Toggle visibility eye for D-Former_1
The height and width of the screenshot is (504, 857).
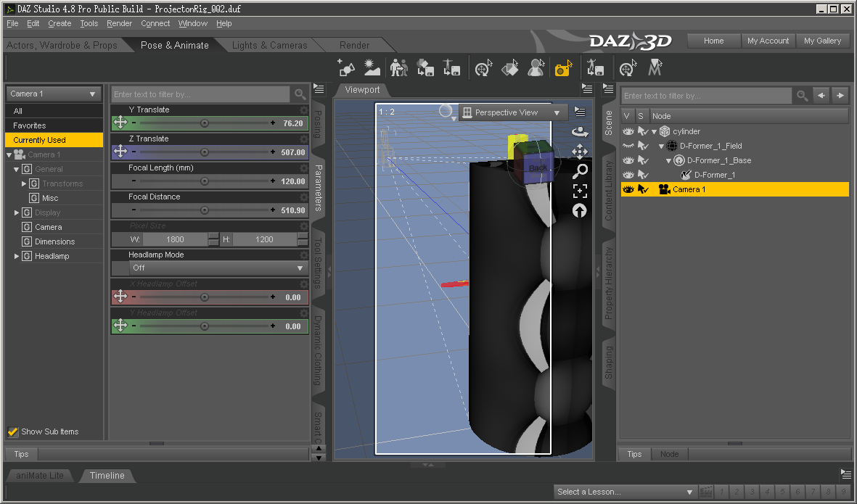pyautogui.click(x=628, y=175)
